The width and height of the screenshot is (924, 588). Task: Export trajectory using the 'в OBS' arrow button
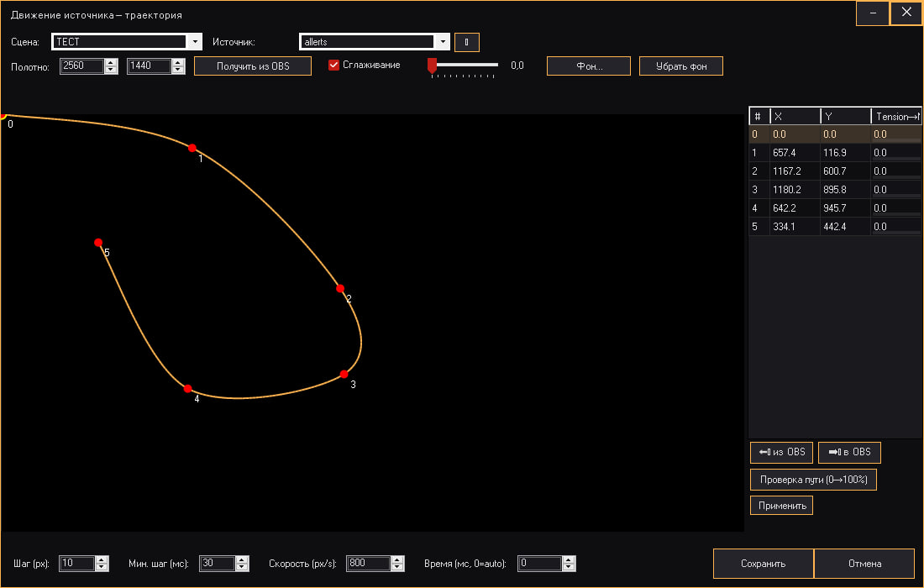click(x=848, y=452)
